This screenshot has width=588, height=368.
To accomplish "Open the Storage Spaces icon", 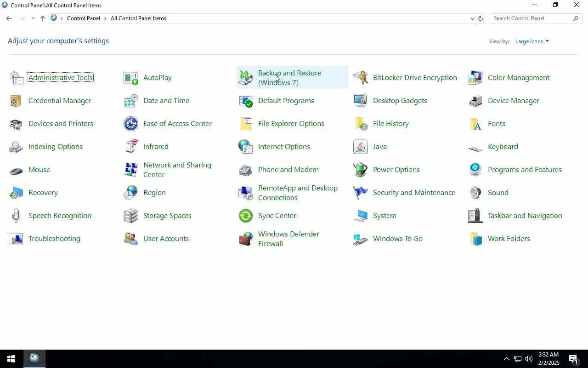I will [131, 216].
